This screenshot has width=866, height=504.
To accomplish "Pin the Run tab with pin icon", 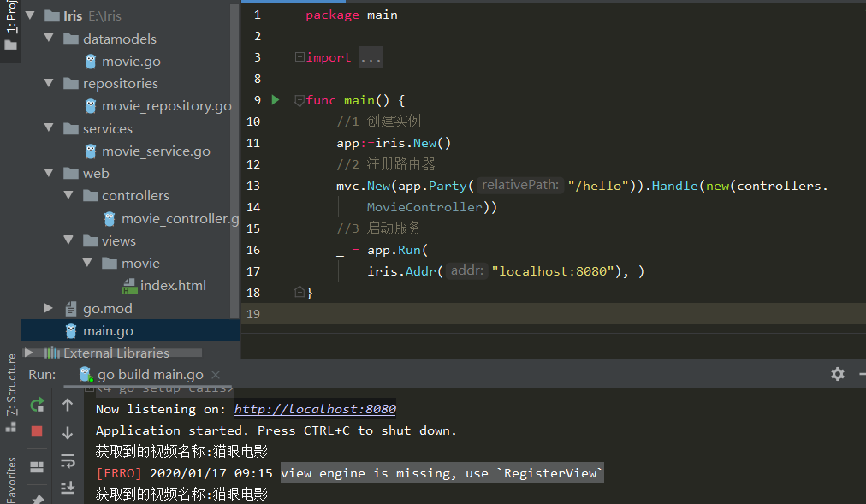I will pos(37,499).
